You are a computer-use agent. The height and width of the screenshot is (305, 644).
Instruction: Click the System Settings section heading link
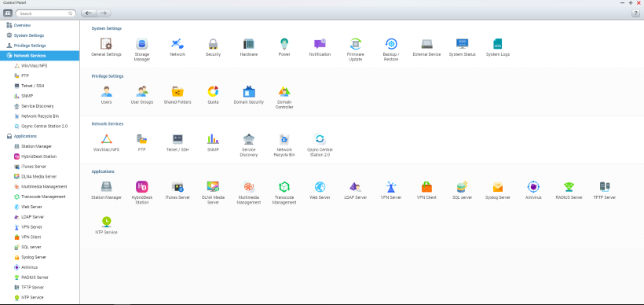(106, 28)
